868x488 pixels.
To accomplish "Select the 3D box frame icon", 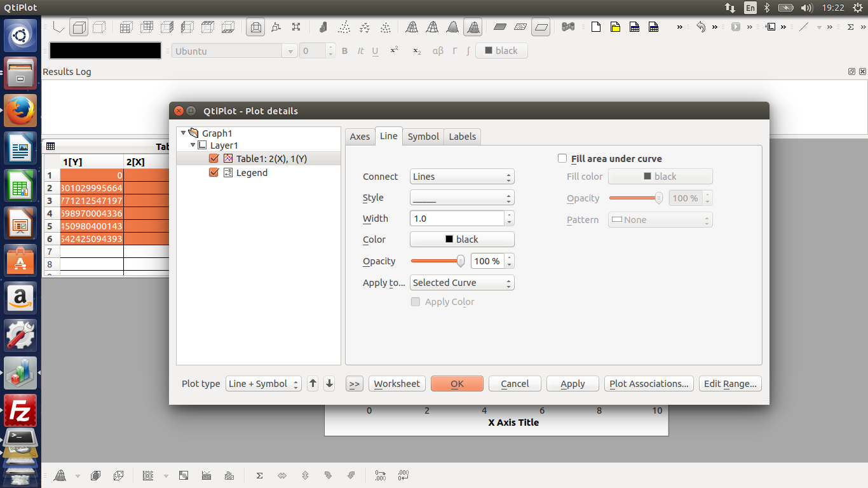I will [79, 27].
